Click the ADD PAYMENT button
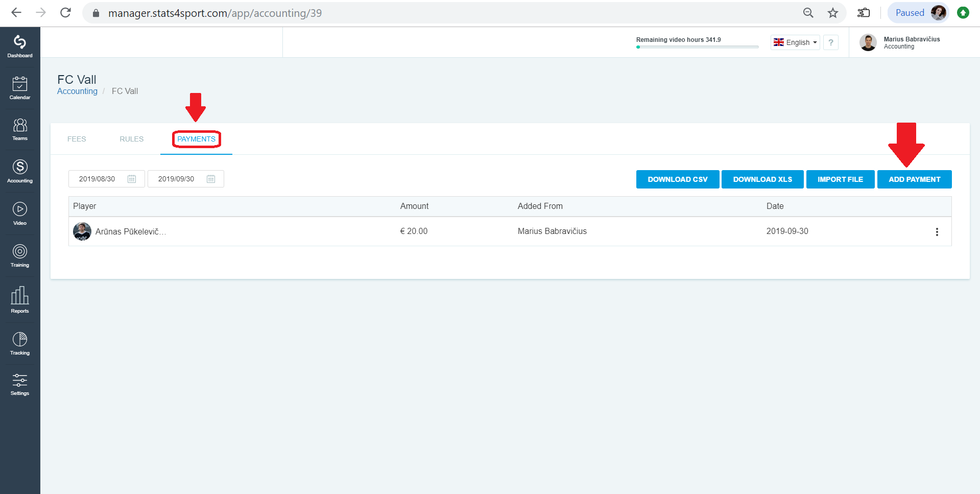The image size is (980, 494). (914, 179)
